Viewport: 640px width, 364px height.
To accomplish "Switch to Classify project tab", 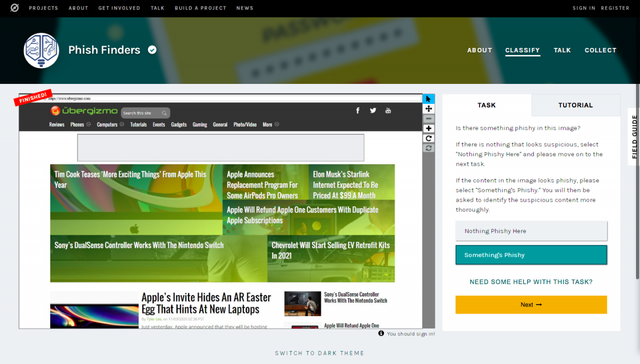I will (x=522, y=50).
